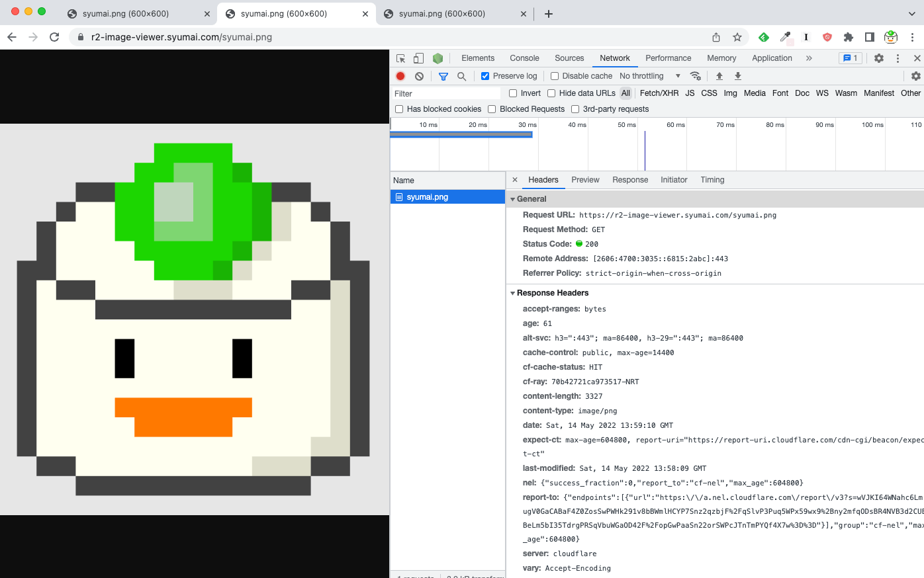924x578 pixels.
Task: Open the No throttling dropdown
Action: pyautogui.click(x=650, y=76)
